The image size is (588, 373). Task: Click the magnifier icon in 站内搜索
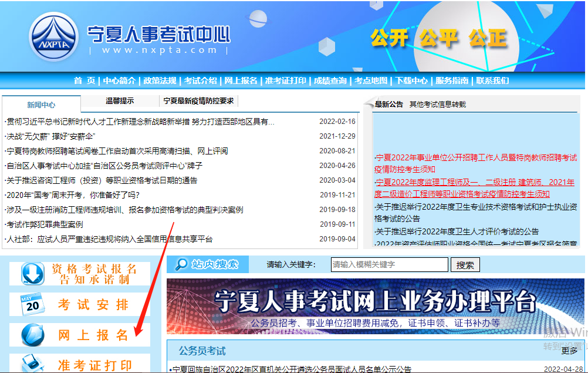click(181, 264)
